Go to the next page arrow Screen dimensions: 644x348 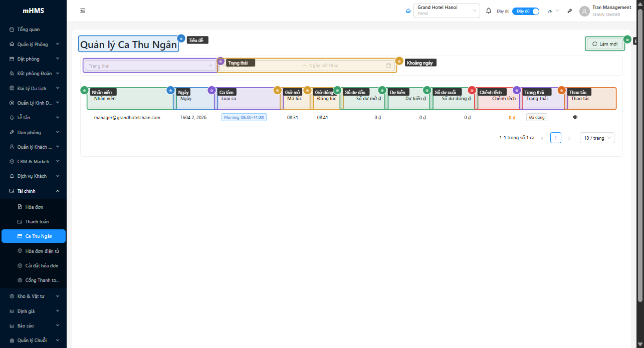(569, 138)
